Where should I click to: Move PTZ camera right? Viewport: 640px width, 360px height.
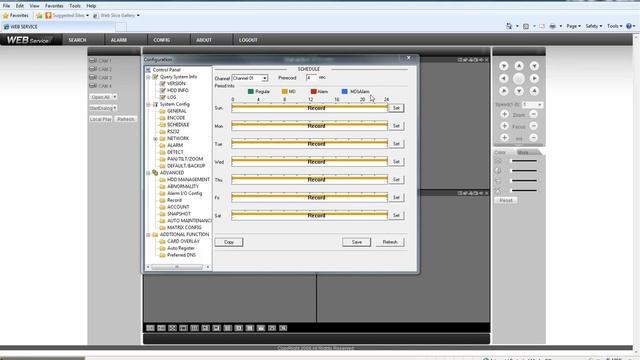534,78
